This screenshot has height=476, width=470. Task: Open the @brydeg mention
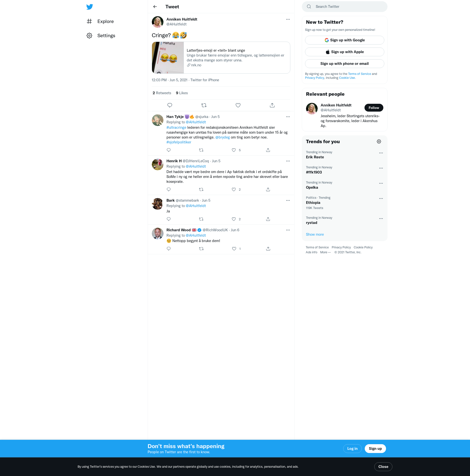(x=222, y=137)
